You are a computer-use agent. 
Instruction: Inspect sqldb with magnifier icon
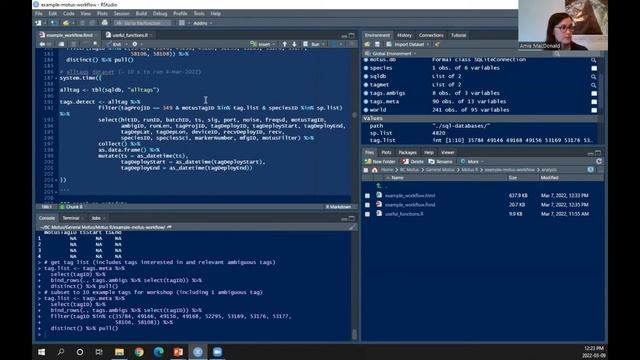(594, 77)
